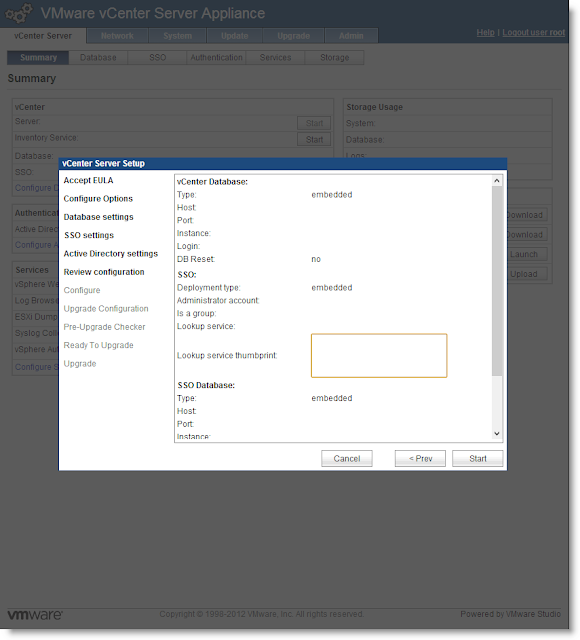Viewport: 580px width, 640px height.
Task: Open the Help link
Action: [485, 32]
